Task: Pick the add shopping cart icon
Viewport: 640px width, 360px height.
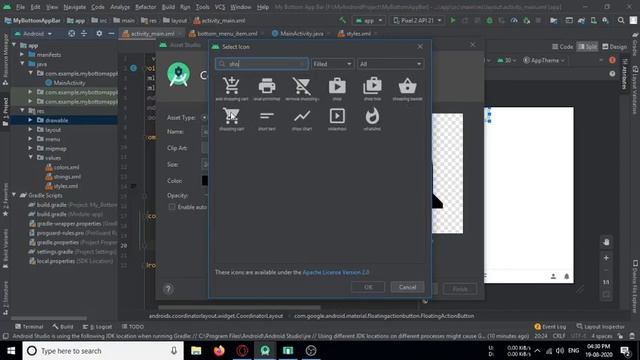Action: click(x=231, y=86)
